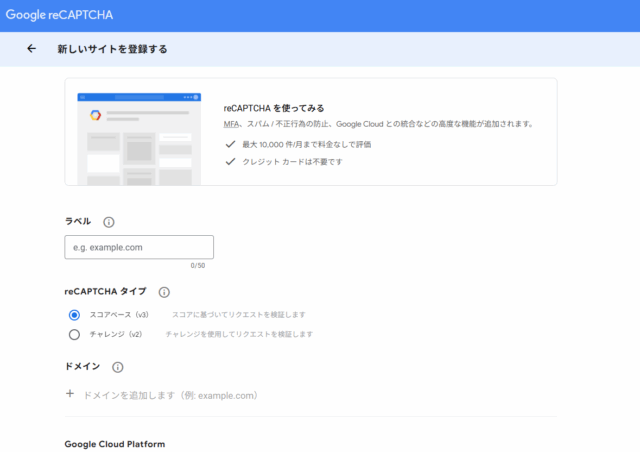Click the Google Cloud Platform section heading
Viewport: 640px width, 452px height.
(115, 443)
